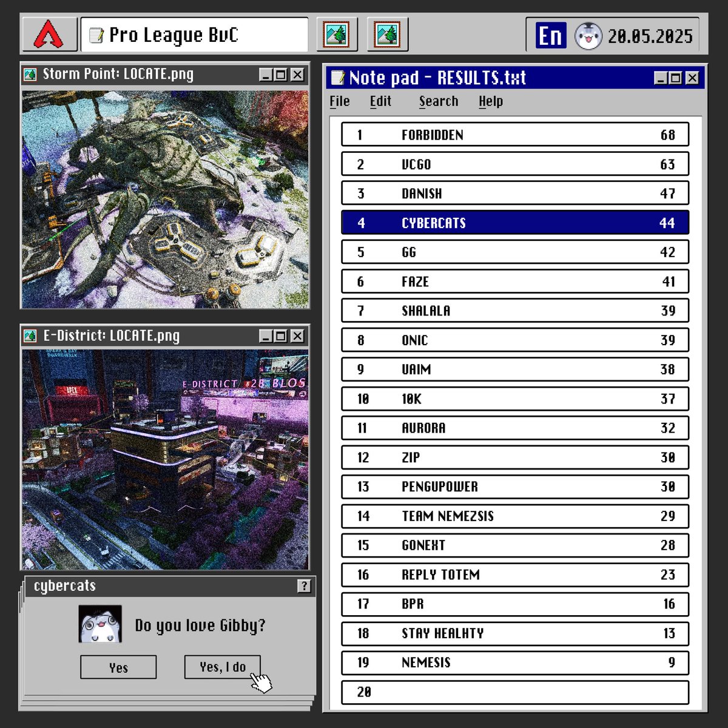Switch the En language indicator

550,35
